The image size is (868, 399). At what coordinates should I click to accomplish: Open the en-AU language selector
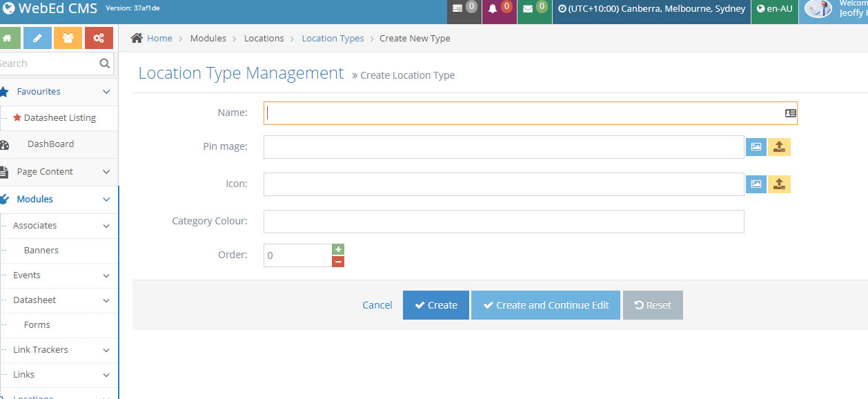(774, 10)
